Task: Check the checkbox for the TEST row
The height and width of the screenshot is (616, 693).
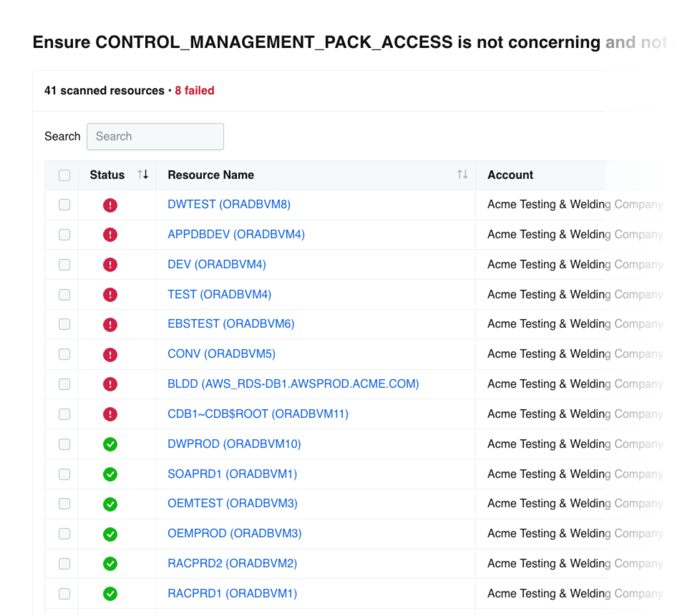Action: [64, 295]
